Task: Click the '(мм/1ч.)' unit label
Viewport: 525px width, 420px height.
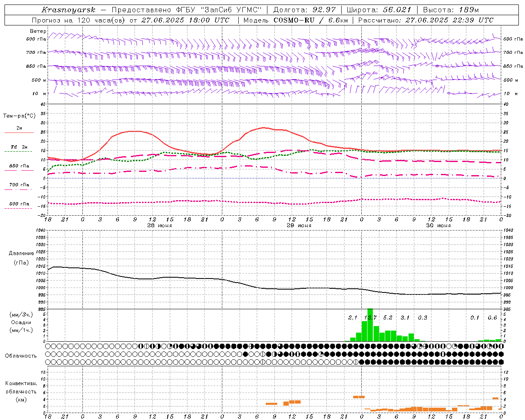Action: tap(21, 330)
